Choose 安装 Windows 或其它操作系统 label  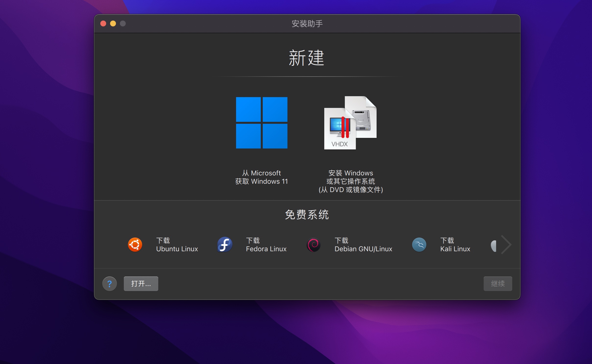351,181
